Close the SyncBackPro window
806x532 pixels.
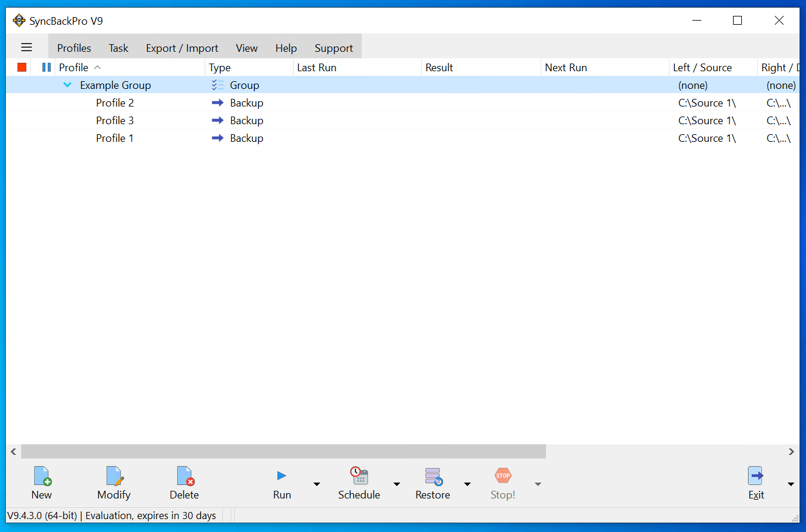[779, 21]
